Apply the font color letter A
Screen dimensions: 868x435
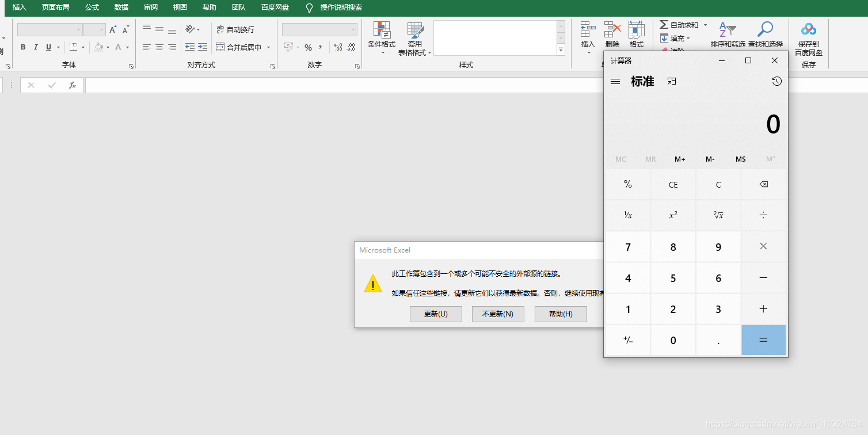[119, 47]
